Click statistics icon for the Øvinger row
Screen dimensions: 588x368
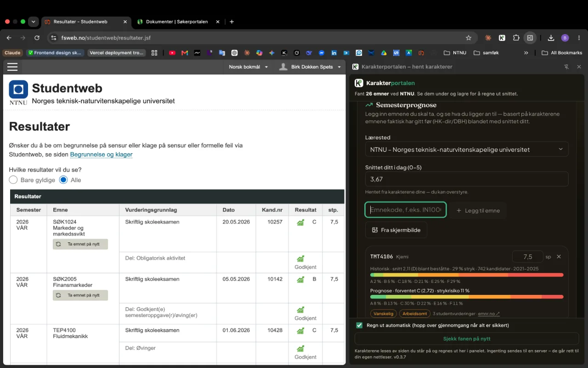point(300,349)
